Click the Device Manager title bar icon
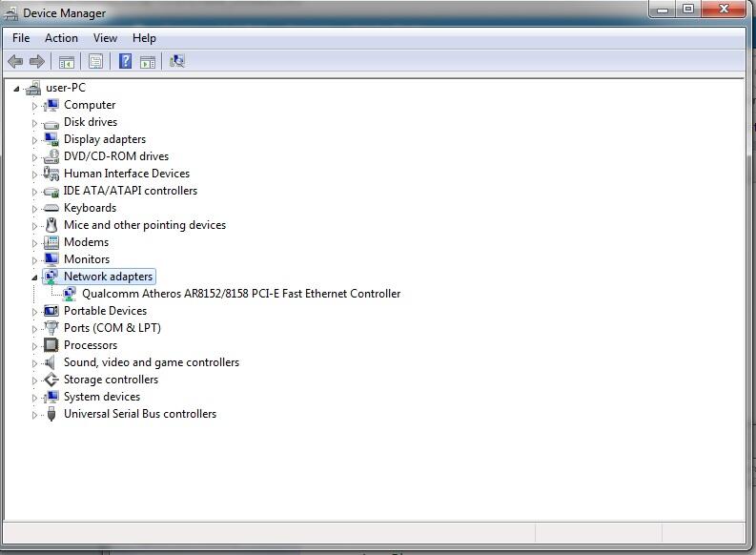Viewport: 756px width, 555px height. click(11, 13)
